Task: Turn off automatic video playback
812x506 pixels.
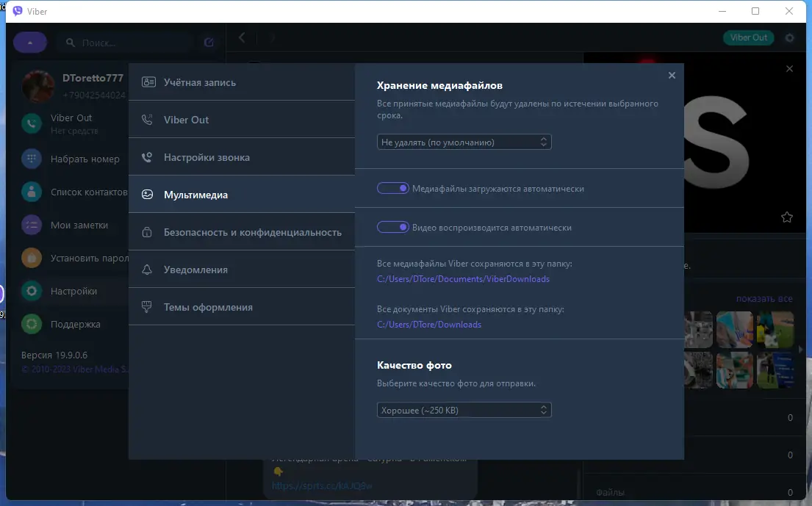Action: [x=393, y=227]
